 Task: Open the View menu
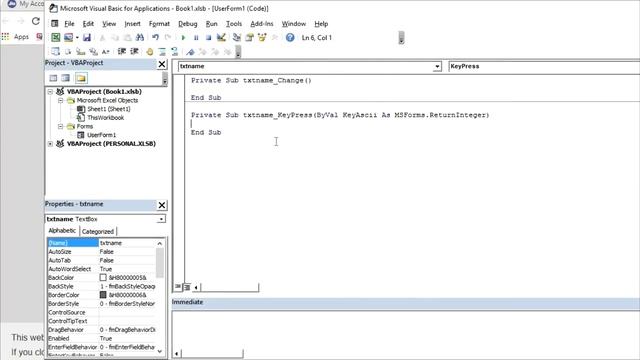(109, 24)
